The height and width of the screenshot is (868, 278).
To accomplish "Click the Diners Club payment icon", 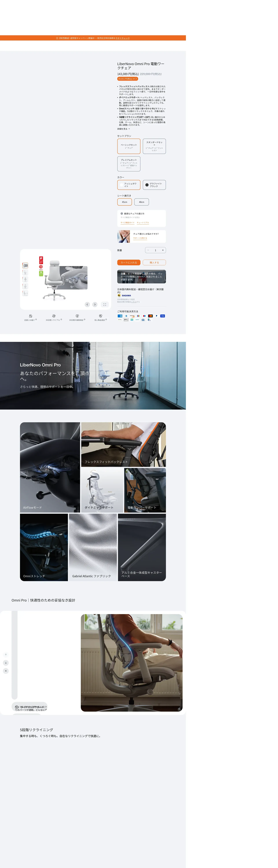I will coord(126,316).
